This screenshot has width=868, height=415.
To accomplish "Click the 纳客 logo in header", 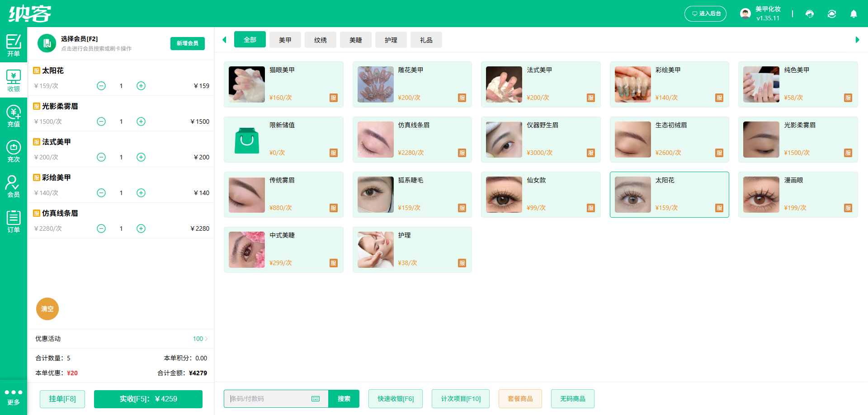I will tap(30, 14).
